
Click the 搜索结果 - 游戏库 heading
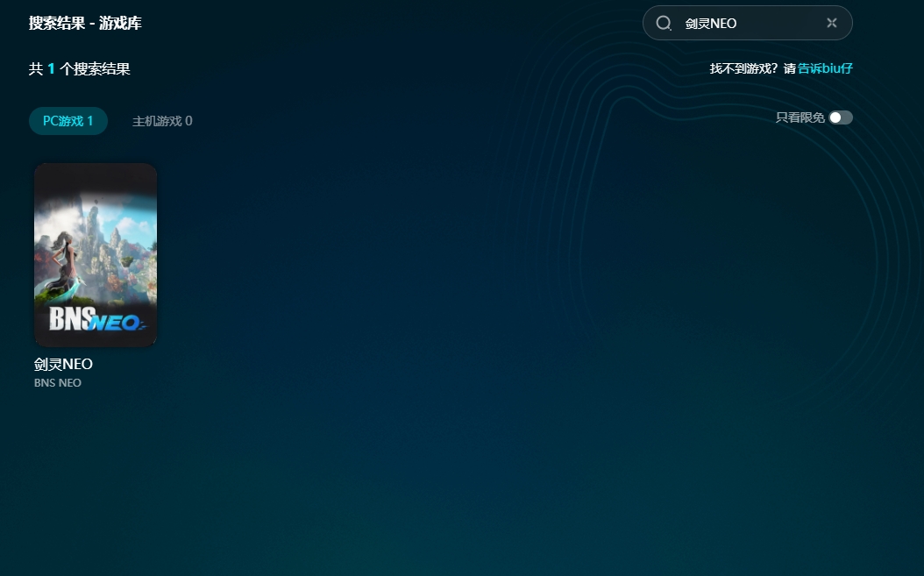[x=85, y=23]
